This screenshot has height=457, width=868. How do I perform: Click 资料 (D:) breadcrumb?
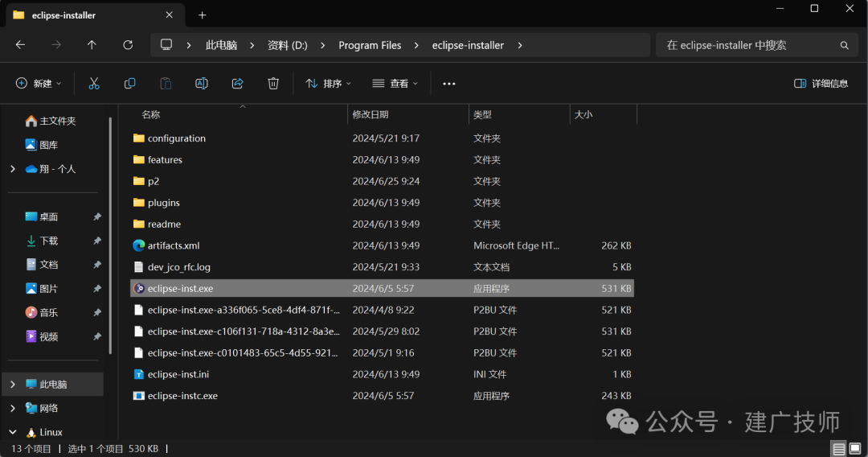pos(287,45)
